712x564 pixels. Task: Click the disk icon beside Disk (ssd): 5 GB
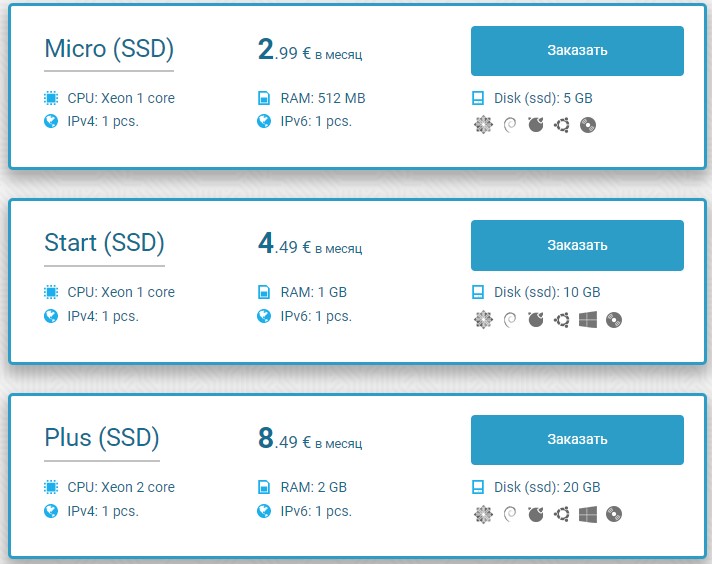478,98
